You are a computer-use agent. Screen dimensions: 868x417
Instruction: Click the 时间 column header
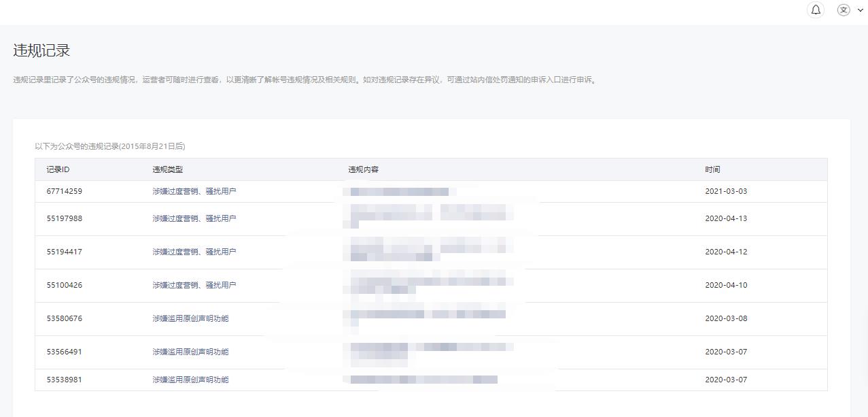712,169
